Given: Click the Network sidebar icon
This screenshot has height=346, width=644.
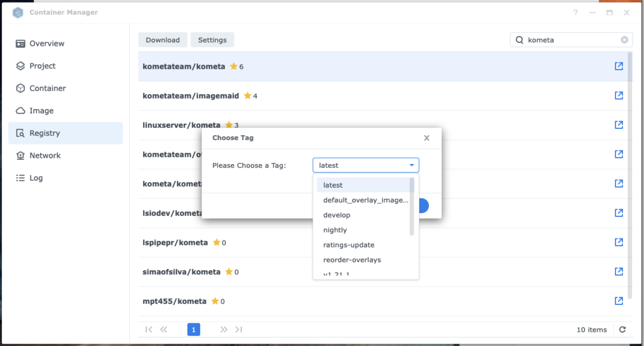Looking at the screenshot, I should pos(20,156).
